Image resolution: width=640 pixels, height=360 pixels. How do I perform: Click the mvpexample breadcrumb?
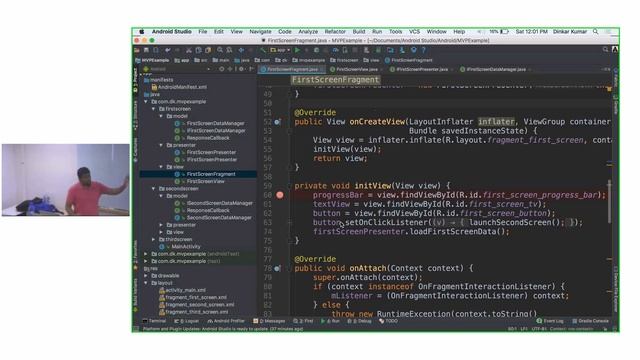(x=309, y=60)
